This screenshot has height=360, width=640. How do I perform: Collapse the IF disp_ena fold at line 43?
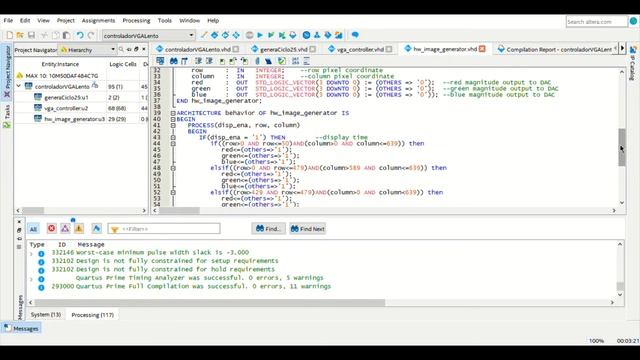173,138
